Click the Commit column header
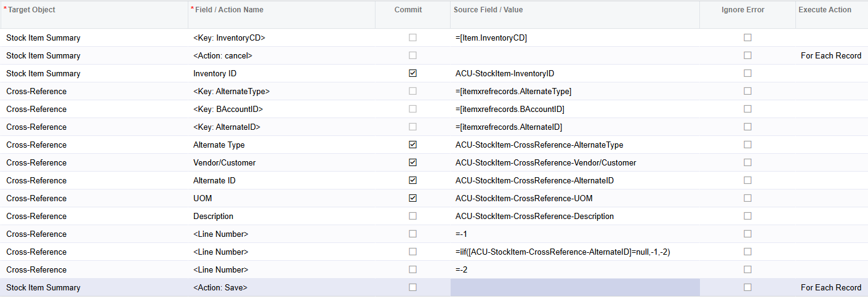Image resolution: width=868 pixels, height=299 pixels. pyautogui.click(x=408, y=10)
